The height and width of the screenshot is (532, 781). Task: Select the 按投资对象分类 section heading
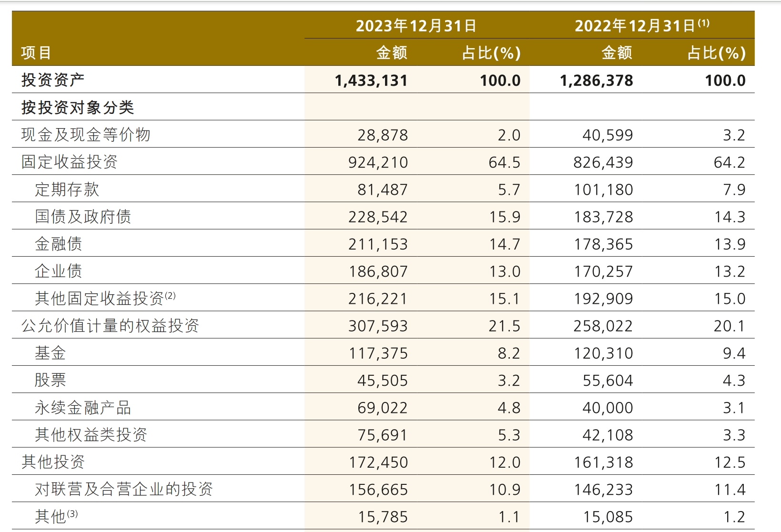[77, 107]
